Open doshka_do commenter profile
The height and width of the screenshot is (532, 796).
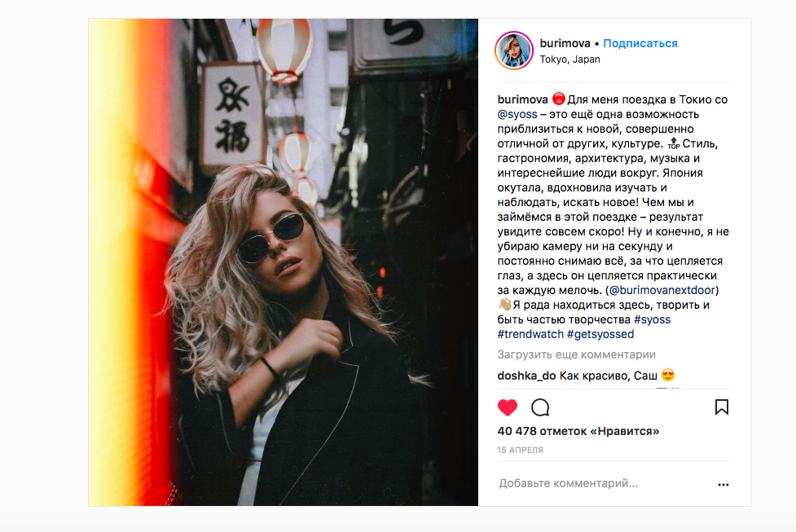click(526, 376)
